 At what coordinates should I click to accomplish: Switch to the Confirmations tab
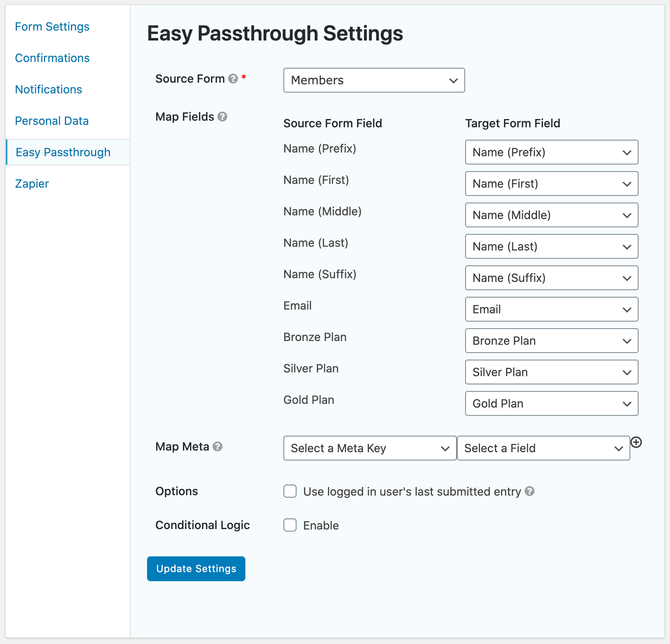tap(52, 58)
